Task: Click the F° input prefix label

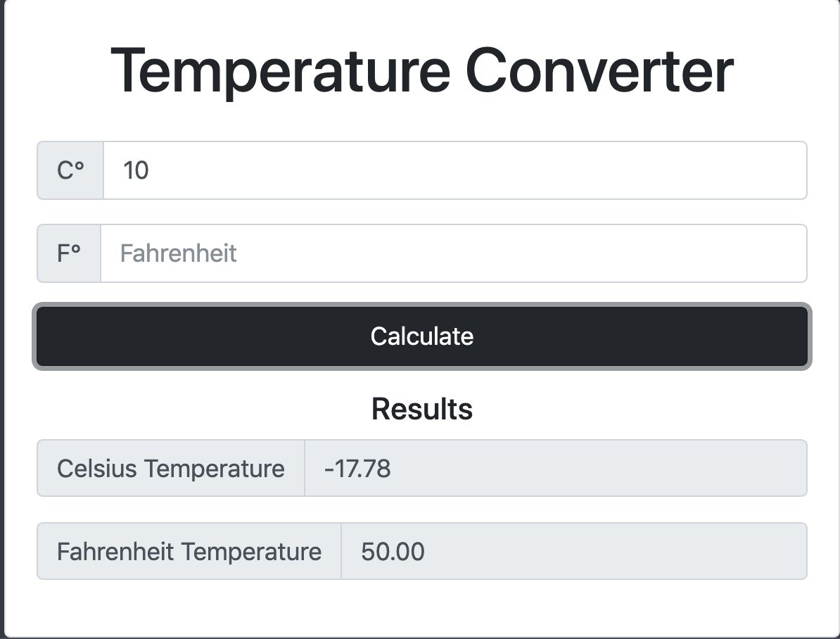Action: [69, 253]
